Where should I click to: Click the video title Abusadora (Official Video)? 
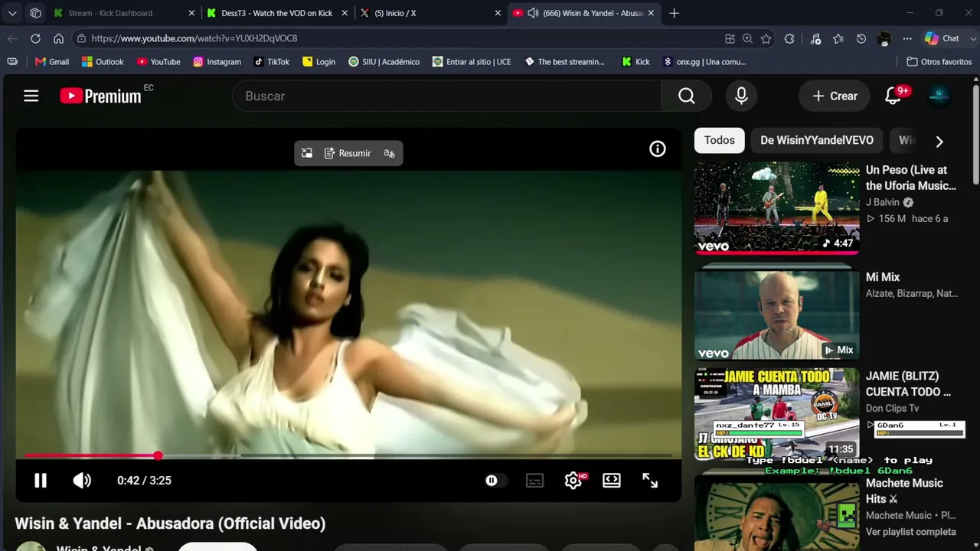170,523
